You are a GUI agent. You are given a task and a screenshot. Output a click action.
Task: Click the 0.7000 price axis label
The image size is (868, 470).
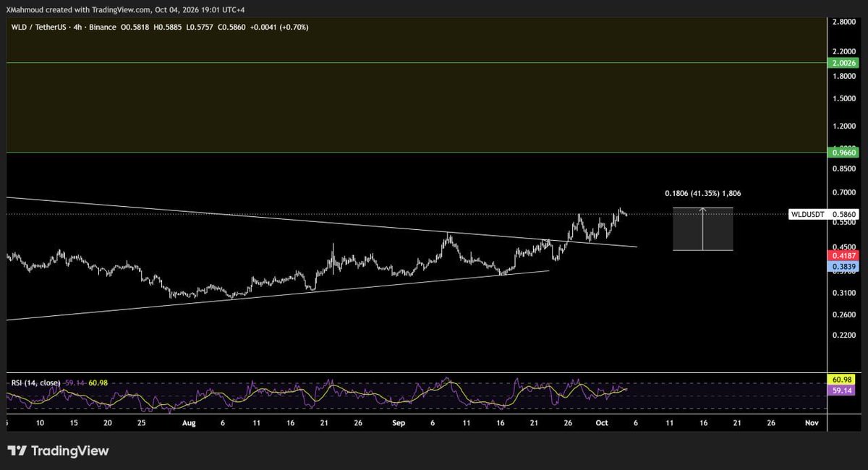point(844,193)
